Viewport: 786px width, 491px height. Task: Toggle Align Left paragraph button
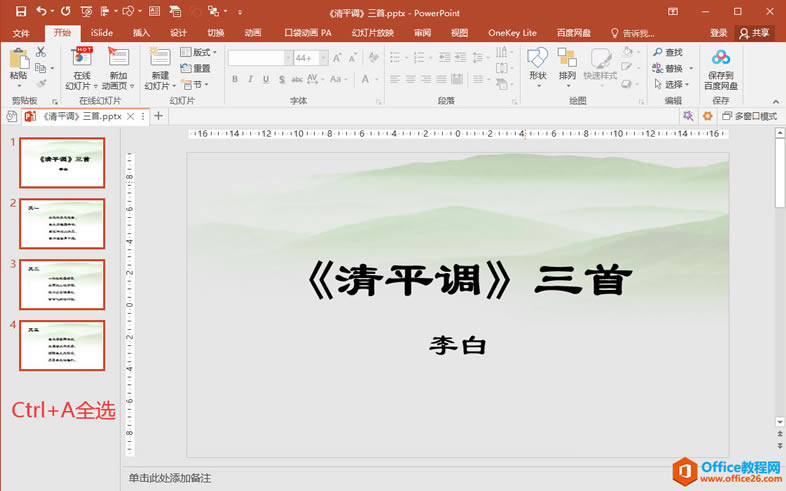tap(395, 79)
